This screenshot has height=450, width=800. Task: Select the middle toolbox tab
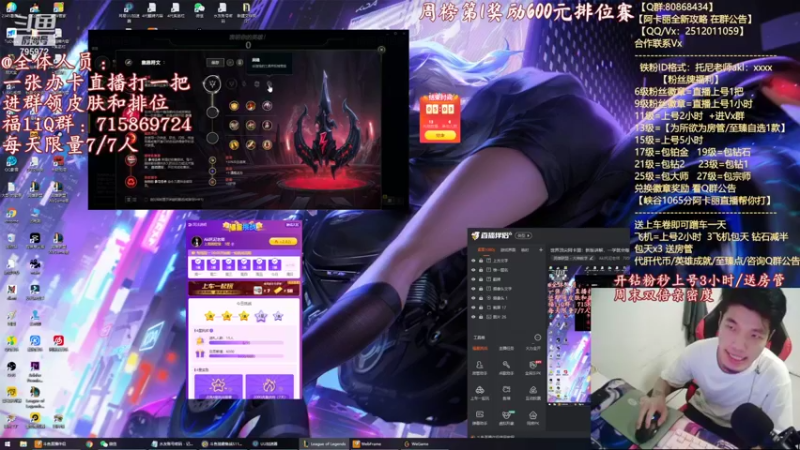(506, 348)
